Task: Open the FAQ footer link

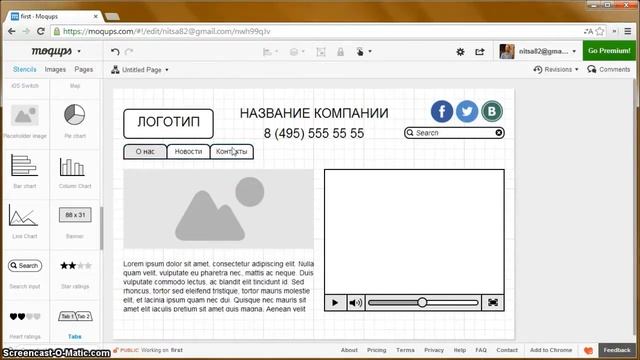Action: [x=481, y=350]
